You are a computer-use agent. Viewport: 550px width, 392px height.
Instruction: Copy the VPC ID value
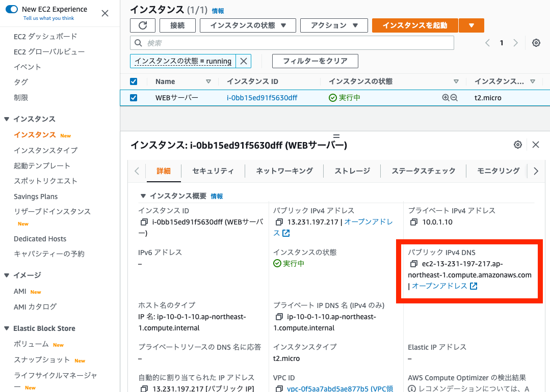(279, 388)
